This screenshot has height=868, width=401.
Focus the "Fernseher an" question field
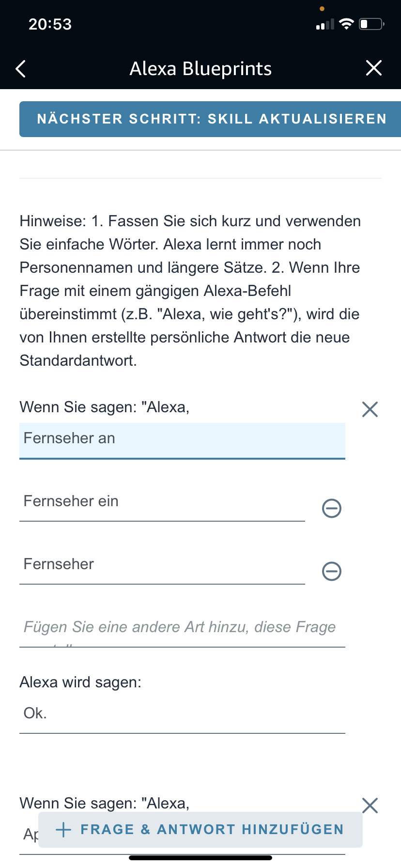pos(182,440)
